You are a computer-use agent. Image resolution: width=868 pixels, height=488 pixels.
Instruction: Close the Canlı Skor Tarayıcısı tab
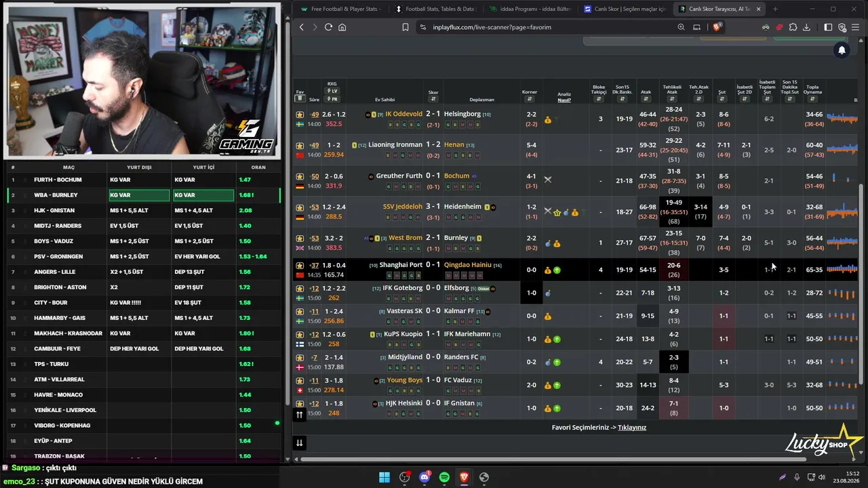pyautogui.click(x=758, y=9)
